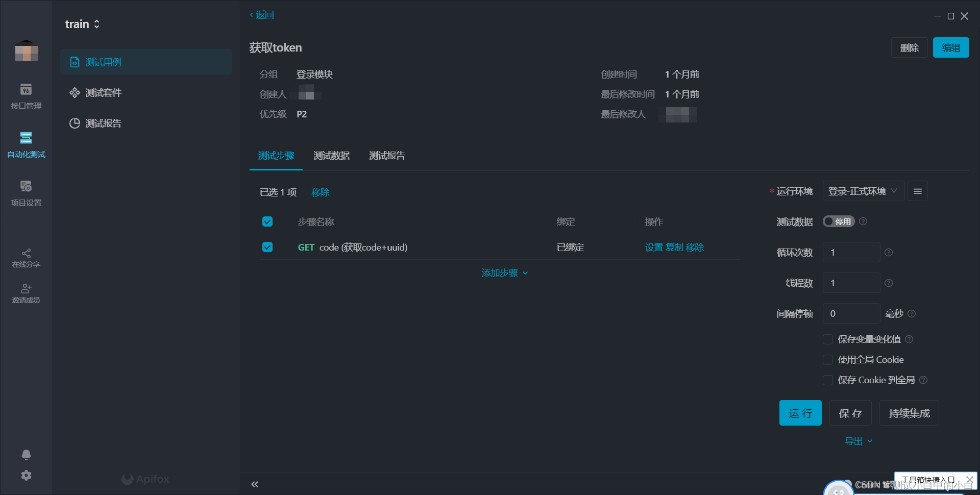Viewport: 980px width, 495px height.
Task: Click the 在线分享 share icon
Action: click(26, 253)
